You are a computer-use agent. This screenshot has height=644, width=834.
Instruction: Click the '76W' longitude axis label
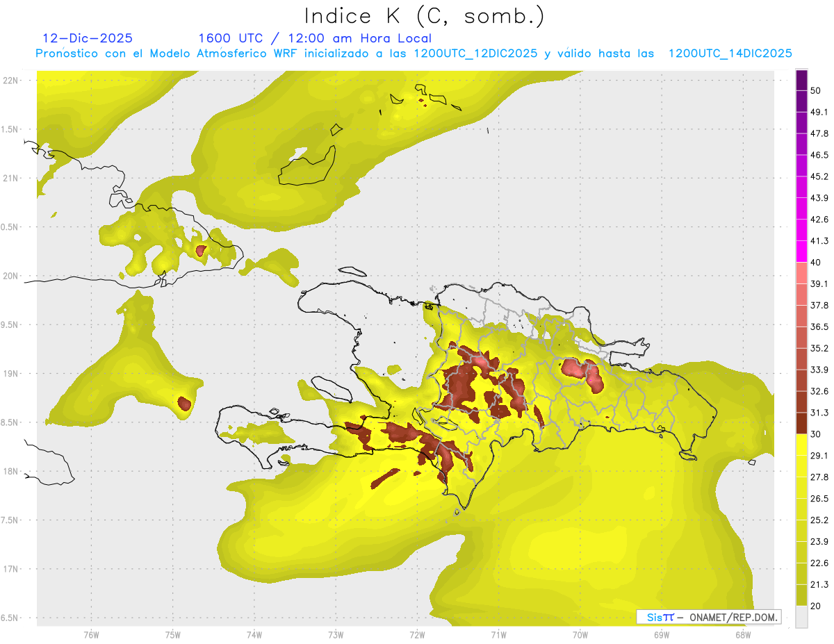tap(92, 634)
